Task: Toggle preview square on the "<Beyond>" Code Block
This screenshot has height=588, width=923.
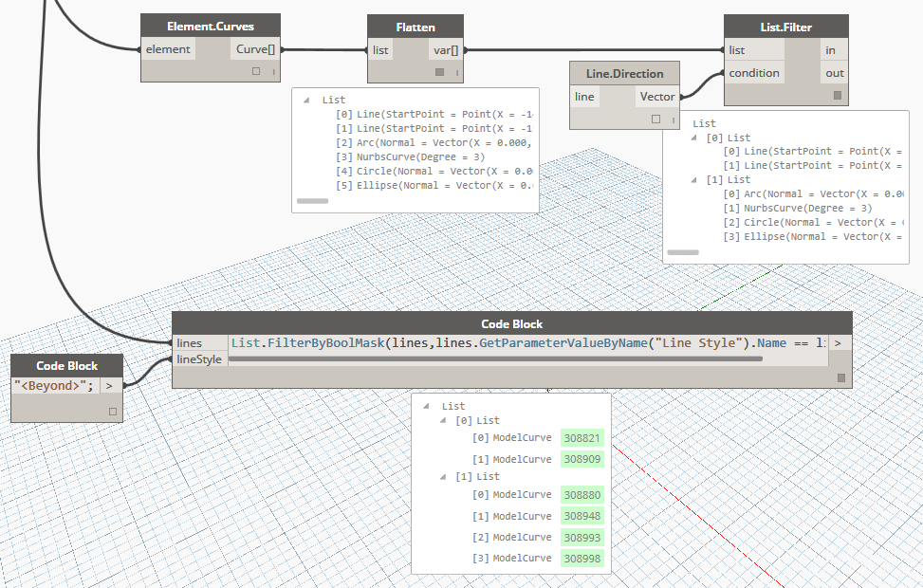Action: click(112, 412)
